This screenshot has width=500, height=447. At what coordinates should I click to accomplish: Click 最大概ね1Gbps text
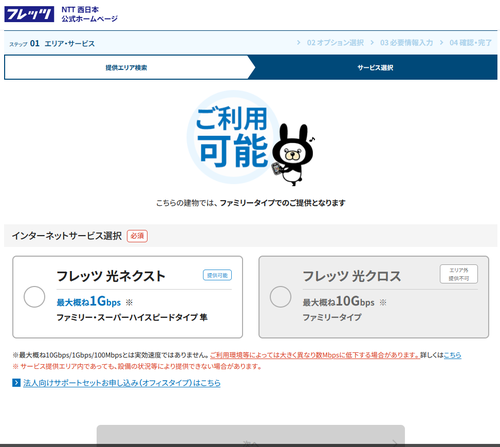point(89,301)
